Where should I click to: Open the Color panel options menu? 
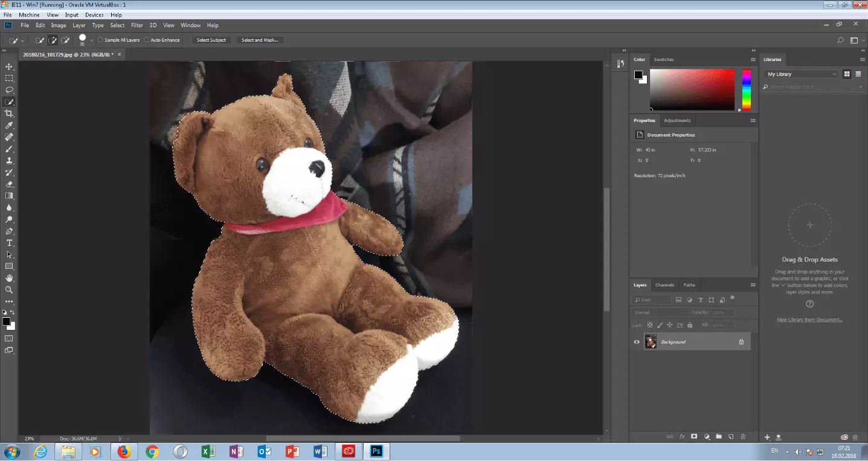(753, 60)
